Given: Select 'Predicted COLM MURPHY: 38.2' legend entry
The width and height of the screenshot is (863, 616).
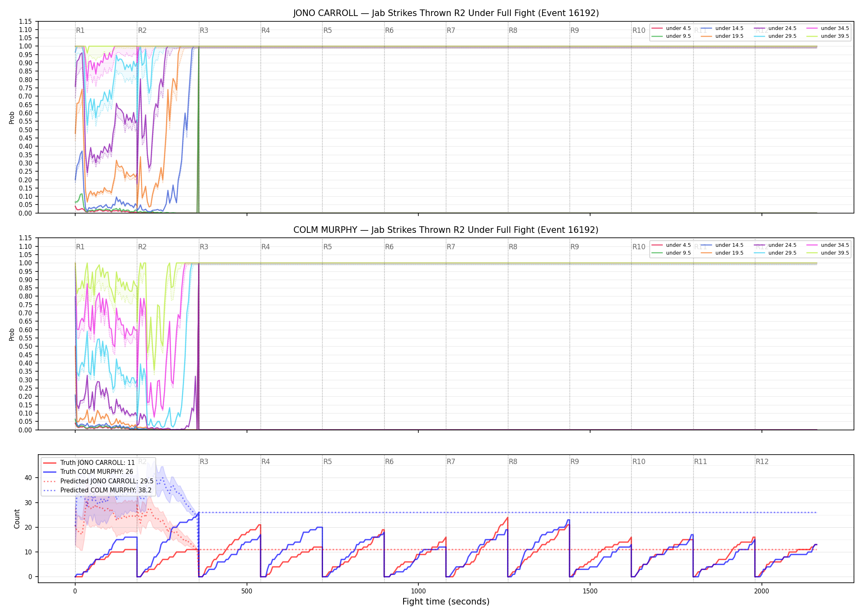Looking at the screenshot, I should pyautogui.click(x=97, y=490).
